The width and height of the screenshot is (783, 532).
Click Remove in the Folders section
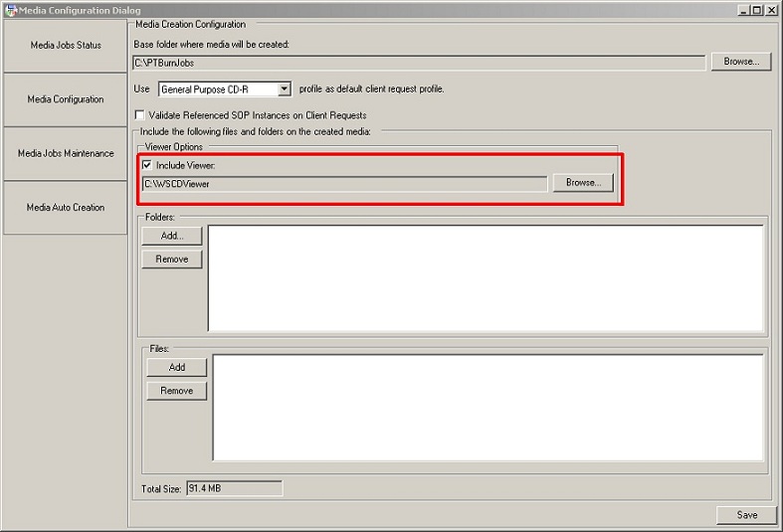(x=171, y=260)
